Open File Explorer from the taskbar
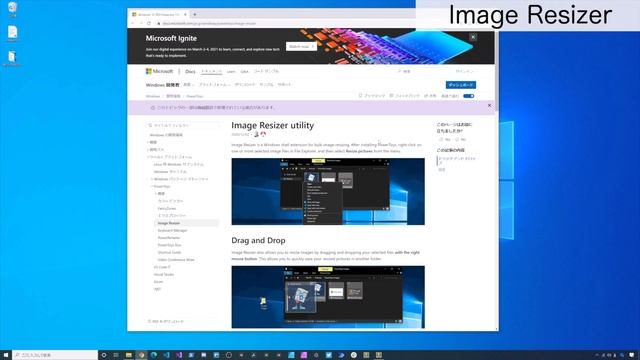 (129, 355)
